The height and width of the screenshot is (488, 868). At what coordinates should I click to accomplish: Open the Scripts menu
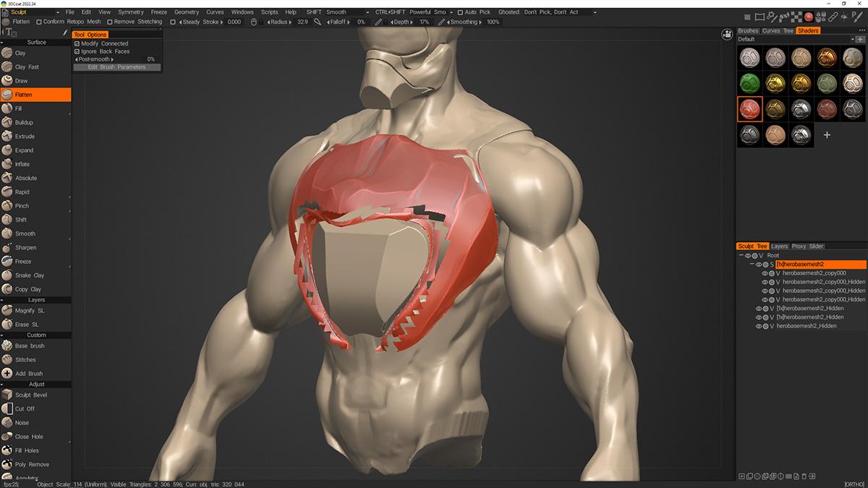pos(269,12)
